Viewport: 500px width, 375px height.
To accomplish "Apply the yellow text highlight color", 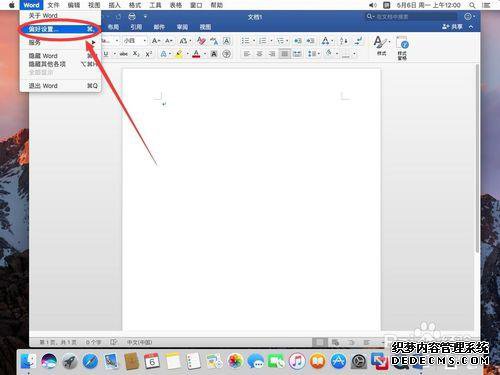I will 179,54.
